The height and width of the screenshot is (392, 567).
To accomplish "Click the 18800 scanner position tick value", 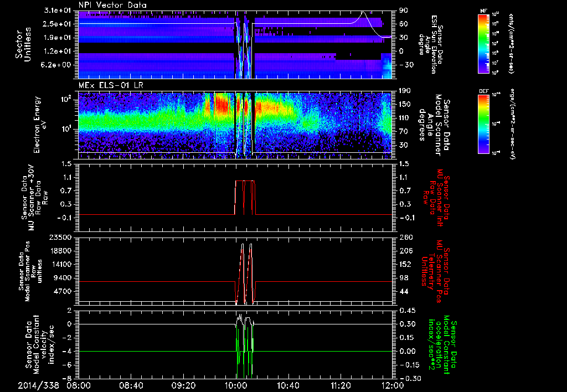I will (61, 251).
